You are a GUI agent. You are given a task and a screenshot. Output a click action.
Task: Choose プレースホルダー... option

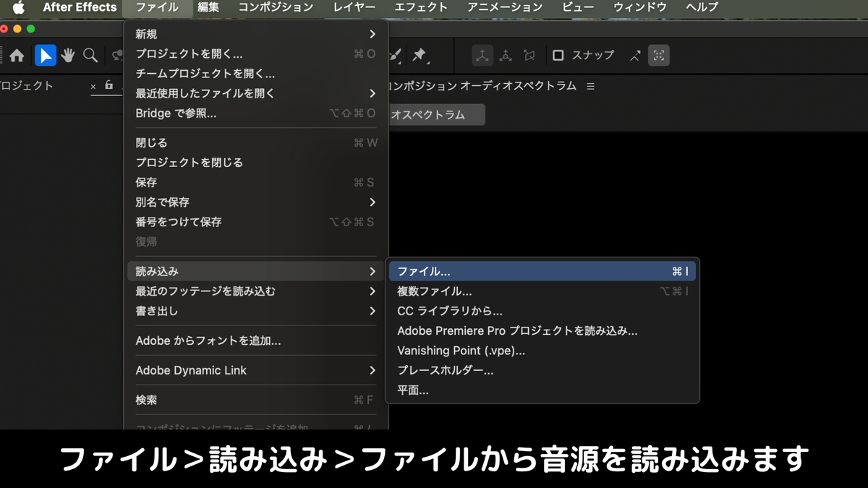tap(542, 370)
